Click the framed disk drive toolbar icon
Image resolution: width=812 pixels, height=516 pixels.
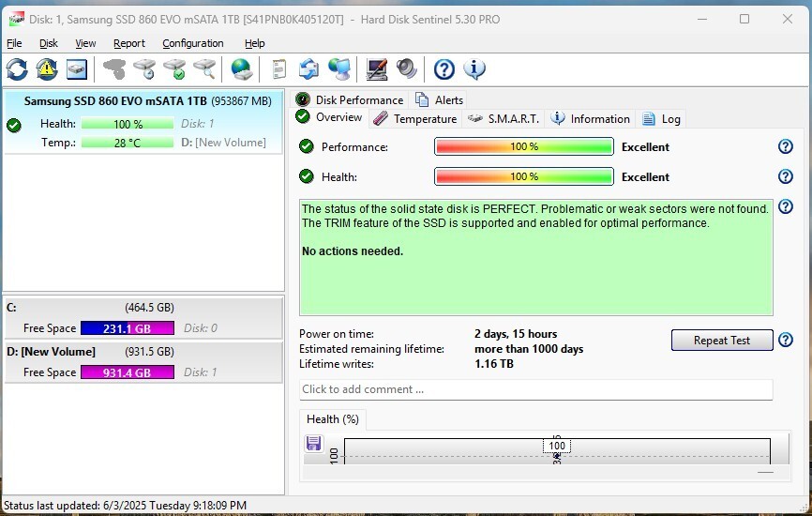[x=77, y=68]
